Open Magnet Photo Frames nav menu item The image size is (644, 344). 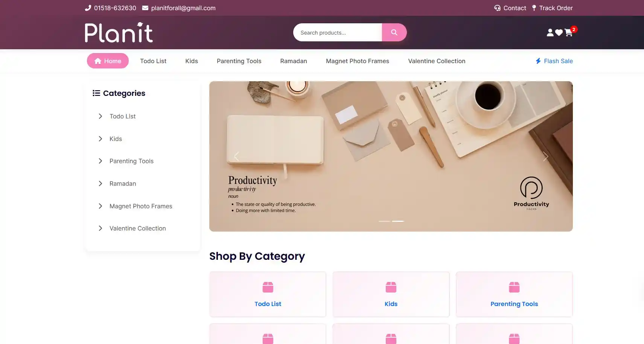click(x=358, y=61)
